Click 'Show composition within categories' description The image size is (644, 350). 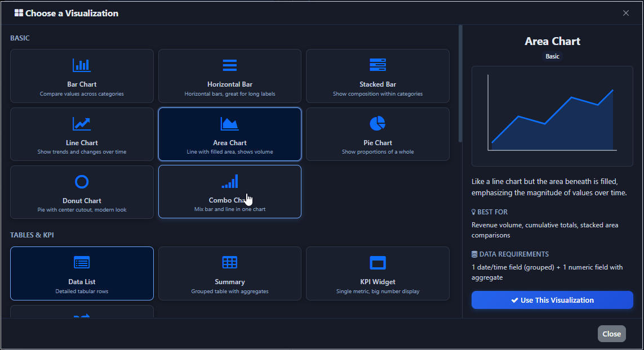click(377, 94)
